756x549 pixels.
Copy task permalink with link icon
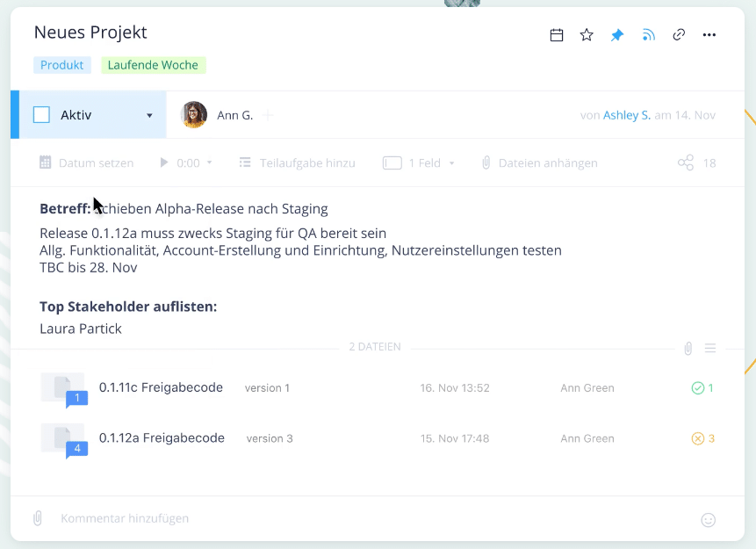(679, 35)
